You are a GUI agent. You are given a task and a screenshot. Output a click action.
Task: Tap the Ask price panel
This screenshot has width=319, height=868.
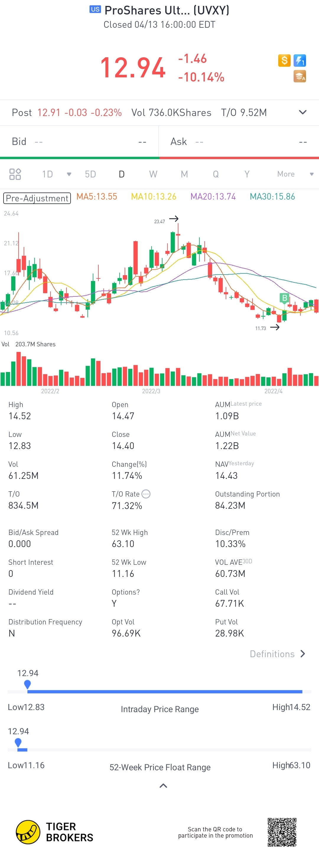tap(239, 141)
